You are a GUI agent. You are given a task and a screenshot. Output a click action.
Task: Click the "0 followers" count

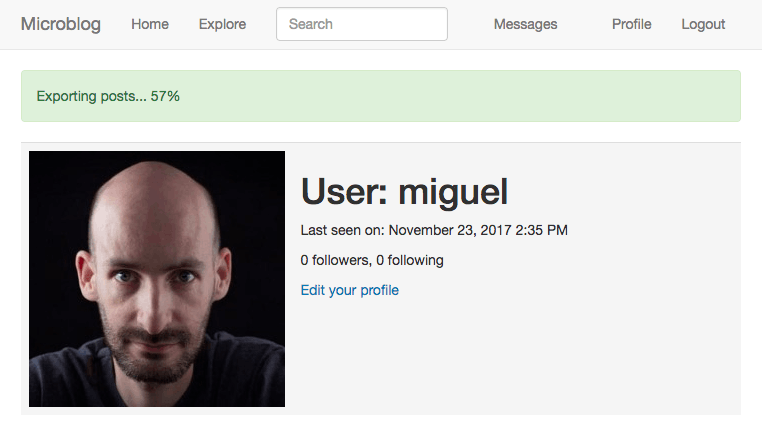click(x=335, y=260)
